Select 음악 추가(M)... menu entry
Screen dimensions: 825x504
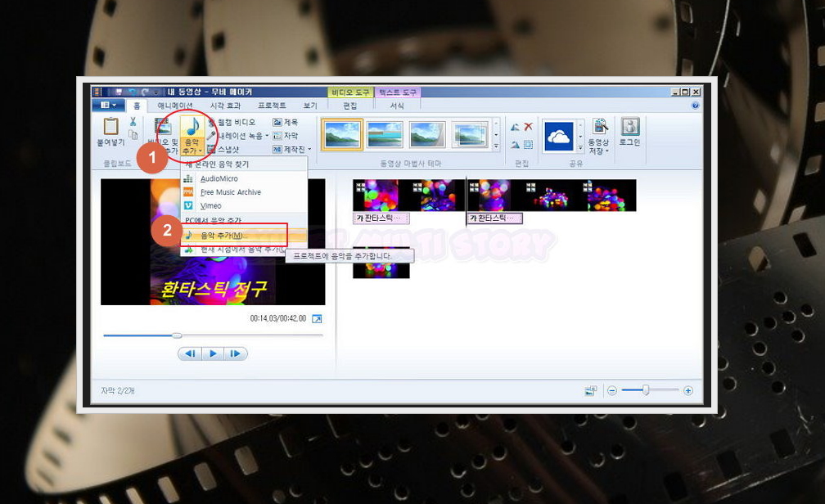pos(244,235)
